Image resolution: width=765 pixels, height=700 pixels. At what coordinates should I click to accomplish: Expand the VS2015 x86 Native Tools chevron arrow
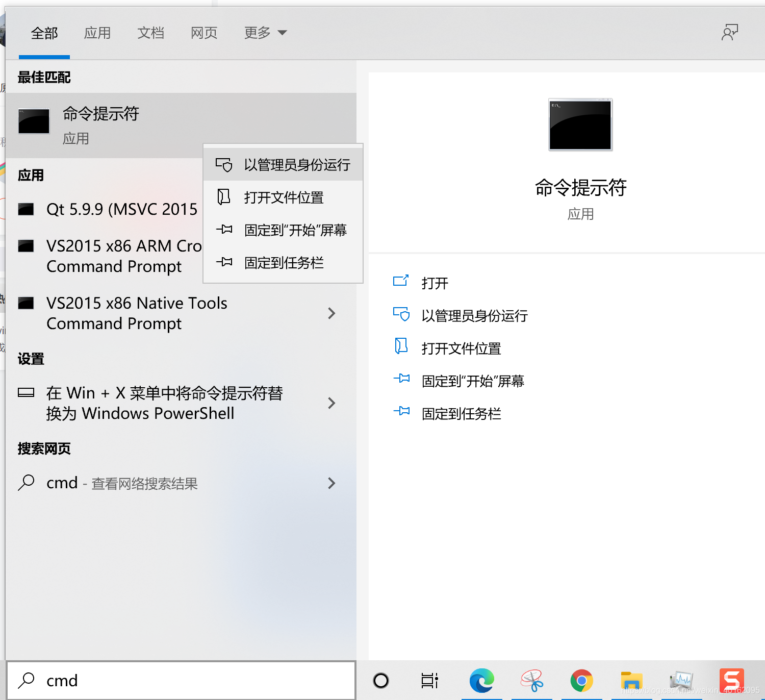(x=331, y=313)
